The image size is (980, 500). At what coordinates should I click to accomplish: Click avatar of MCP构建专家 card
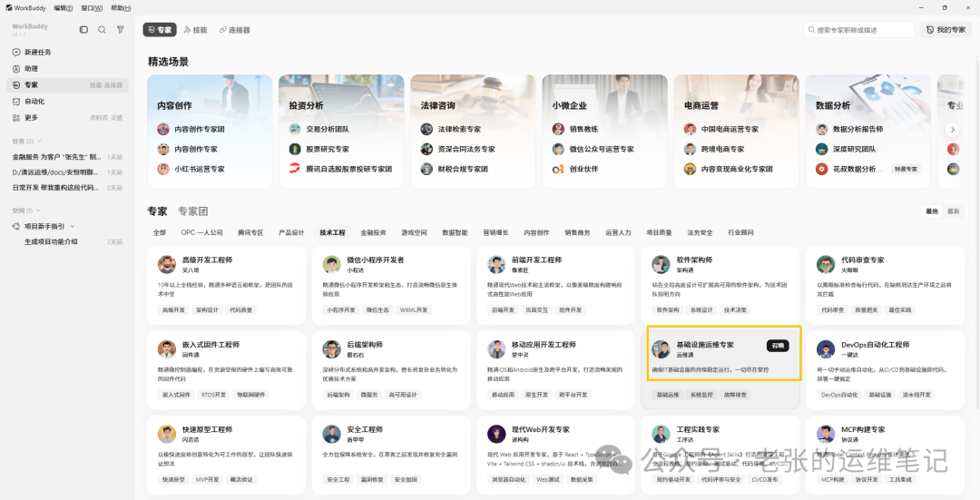826,434
